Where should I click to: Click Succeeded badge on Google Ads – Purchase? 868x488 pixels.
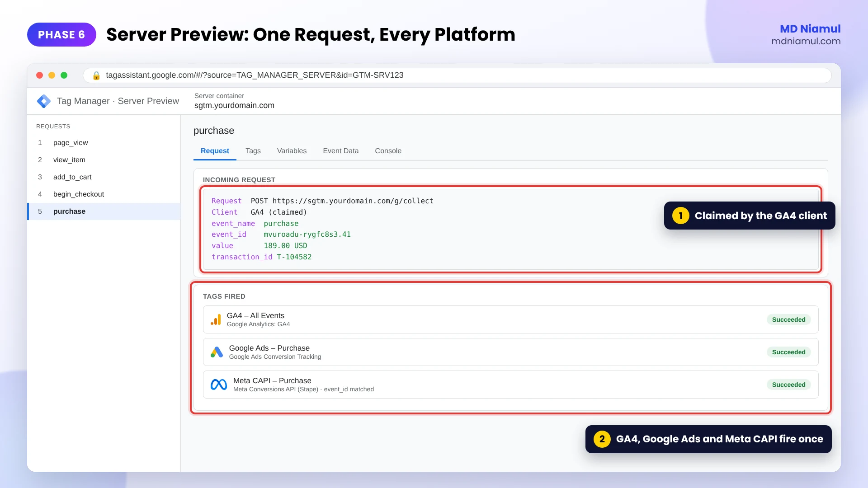coord(788,352)
